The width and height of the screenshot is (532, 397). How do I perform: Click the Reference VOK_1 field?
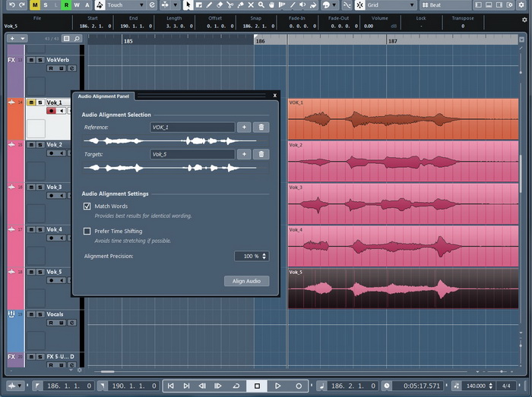pyautogui.click(x=192, y=127)
